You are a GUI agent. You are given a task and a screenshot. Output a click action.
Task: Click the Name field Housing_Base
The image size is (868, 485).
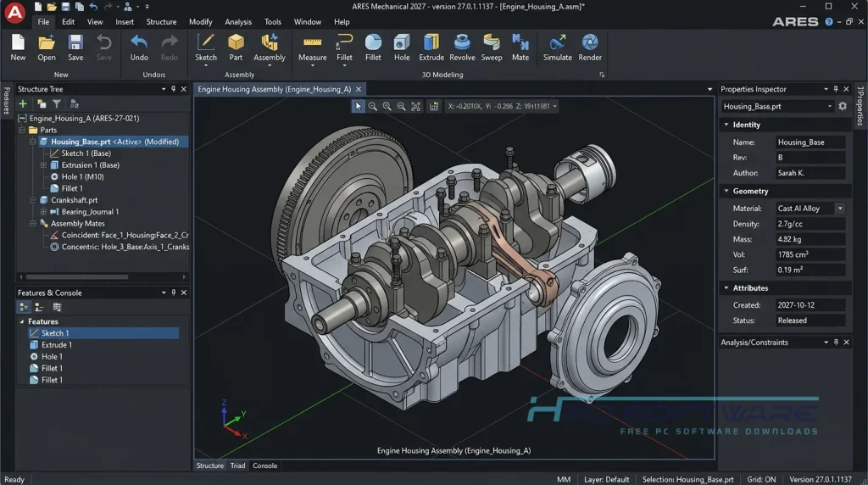tap(810, 142)
